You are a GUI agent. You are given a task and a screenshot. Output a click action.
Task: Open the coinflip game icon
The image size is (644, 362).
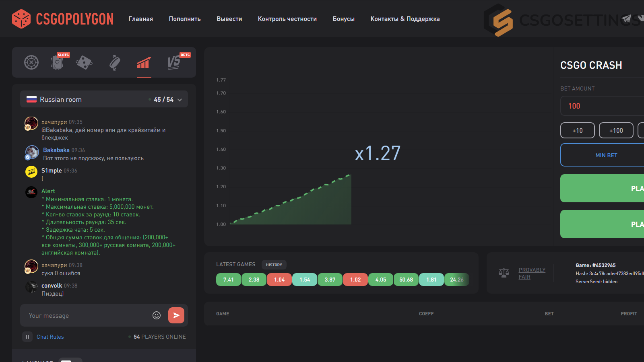click(x=115, y=62)
